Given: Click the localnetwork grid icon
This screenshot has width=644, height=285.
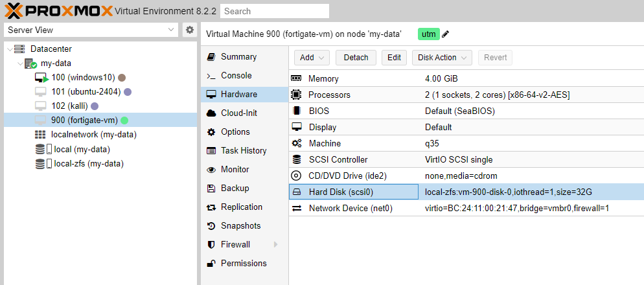Looking at the screenshot, I should coord(40,134).
